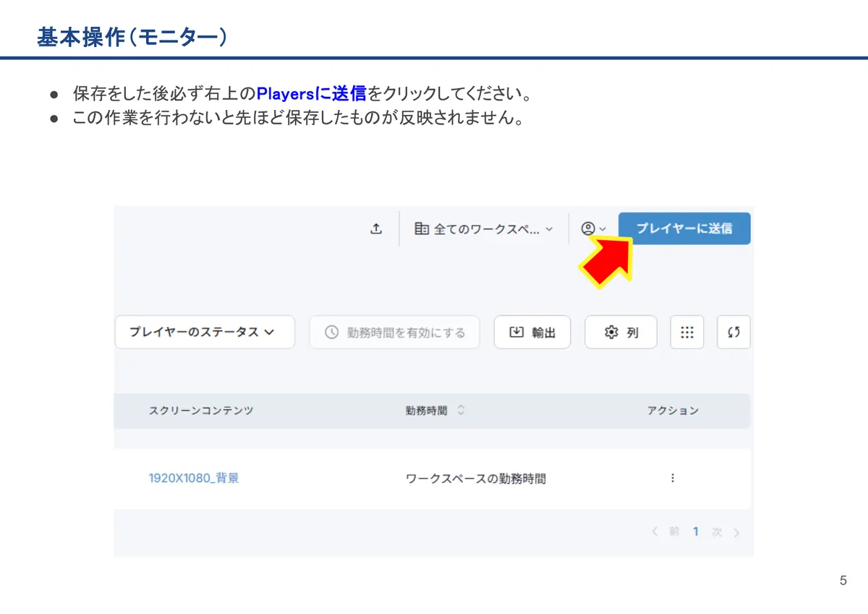This screenshot has width=868, height=614.
Task: Click 勤務時間を有効にする button
Action: (x=395, y=333)
